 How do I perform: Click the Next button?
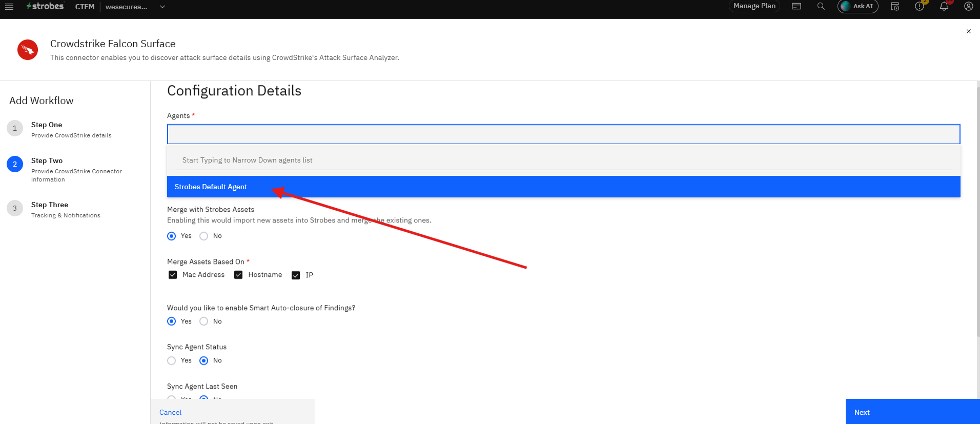click(x=913, y=412)
